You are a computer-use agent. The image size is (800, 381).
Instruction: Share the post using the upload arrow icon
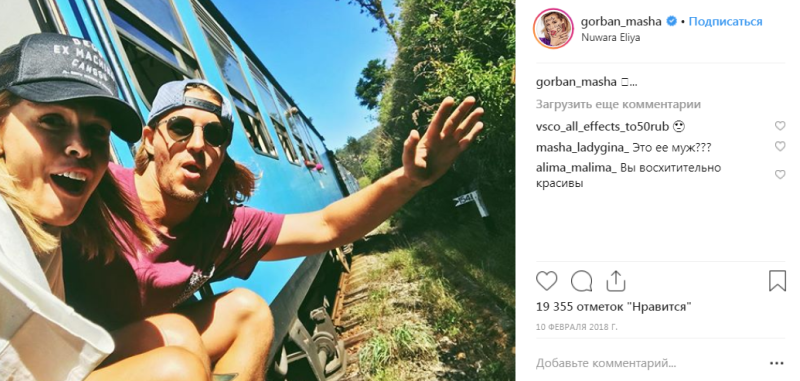tap(616, 281)
